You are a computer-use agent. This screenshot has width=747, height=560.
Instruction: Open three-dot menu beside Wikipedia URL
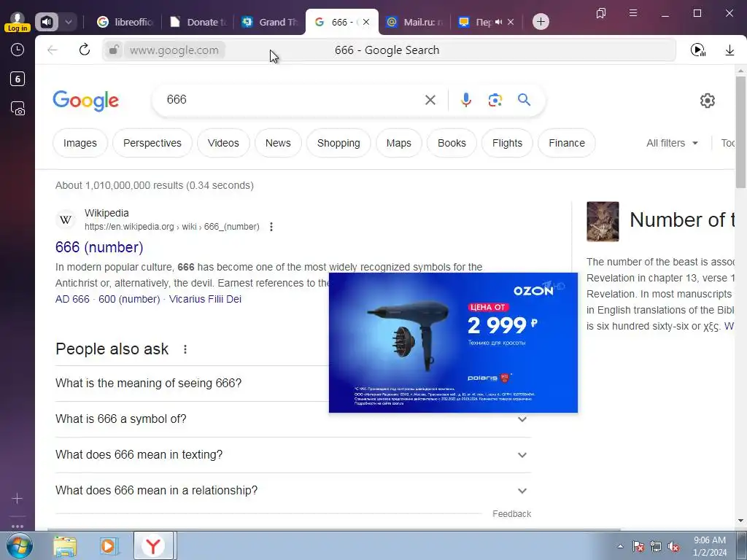271,227
